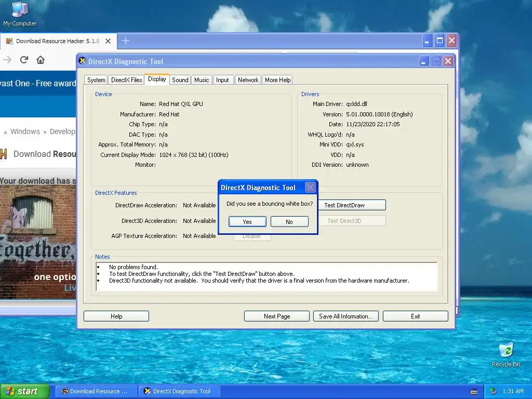Click the '1024 x 768 (32 bit) (100Hz)' display mode
This screenshot has width=532, height=399.
coord(194,155)
